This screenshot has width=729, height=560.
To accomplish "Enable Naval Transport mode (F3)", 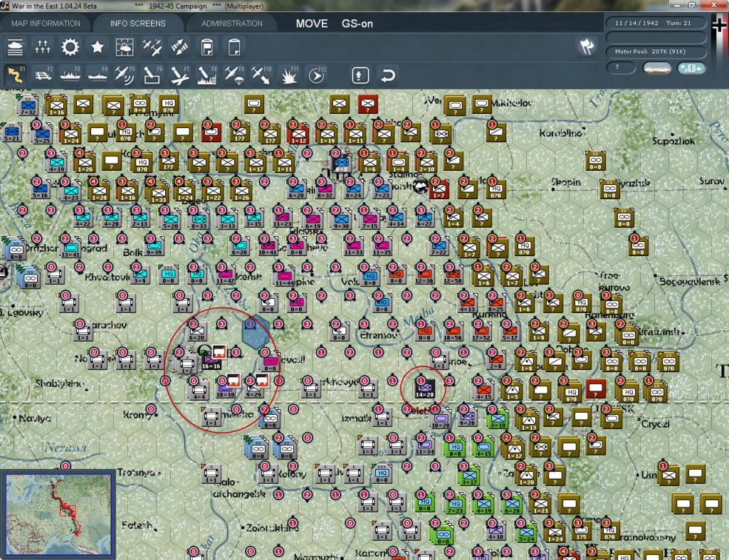I will click(x=70, y=75).
